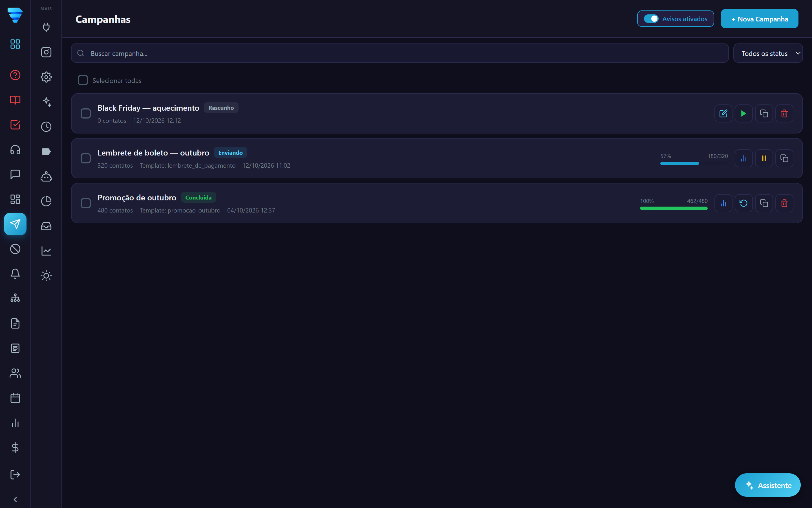Delete the Black Friday campaign
The width and height of the screenshot is (812, 508).
point(784,113)
